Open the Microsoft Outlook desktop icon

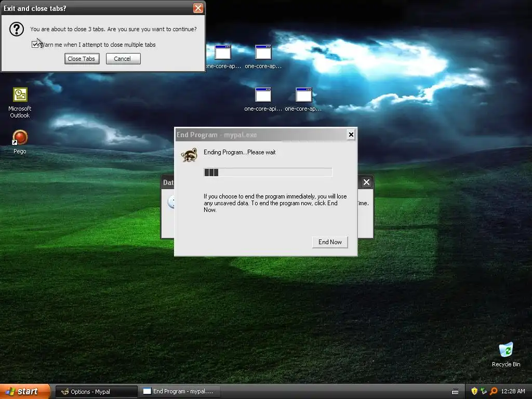20,102
